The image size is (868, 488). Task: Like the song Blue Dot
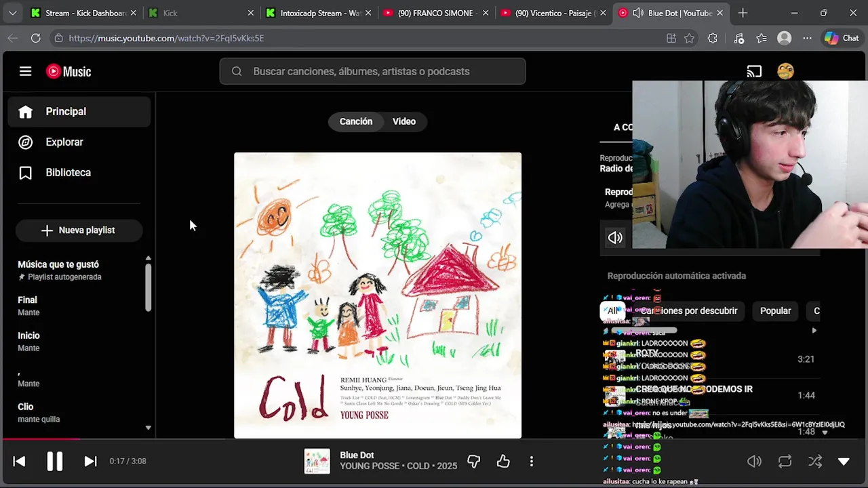pos(503,462)
